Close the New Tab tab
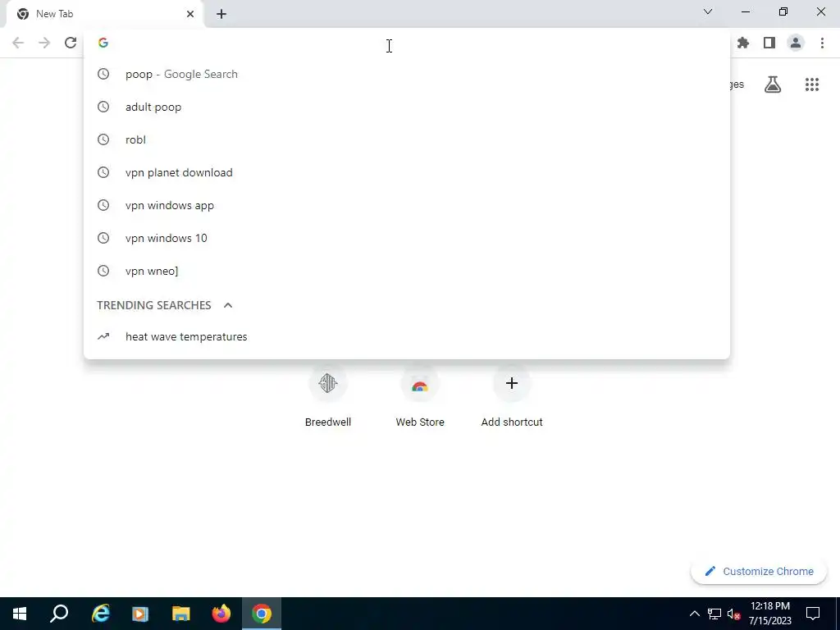 pos(190,14)
